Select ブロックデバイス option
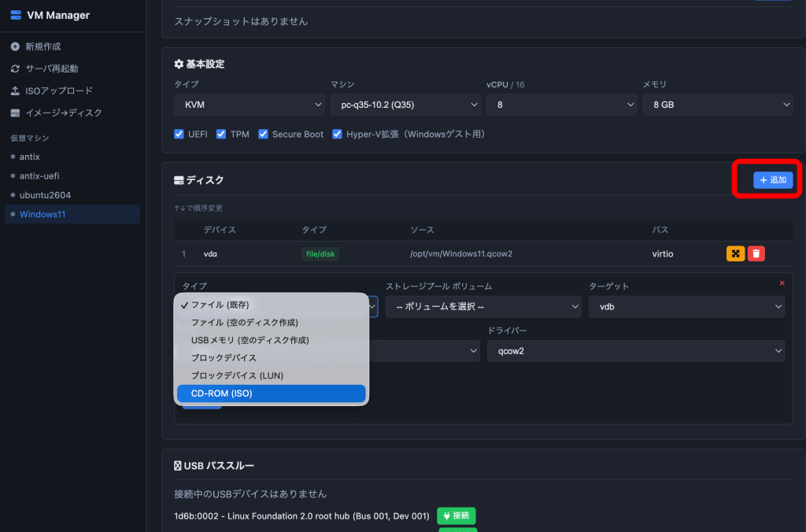Viewport: 806px width, 532px height. click(x=272, y=358)
